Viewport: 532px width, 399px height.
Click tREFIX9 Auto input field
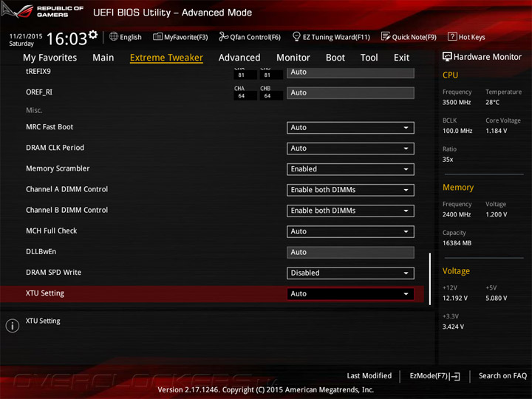[350, 72]
